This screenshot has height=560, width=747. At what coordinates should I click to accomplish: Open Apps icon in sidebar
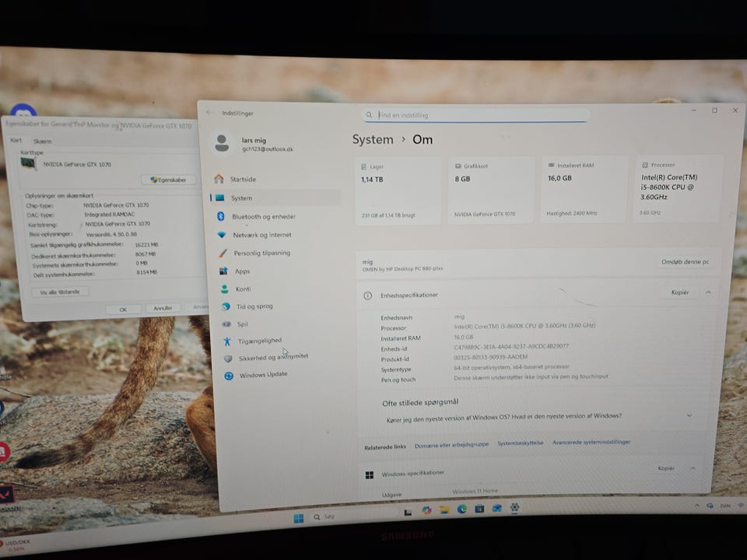[223, 271]
